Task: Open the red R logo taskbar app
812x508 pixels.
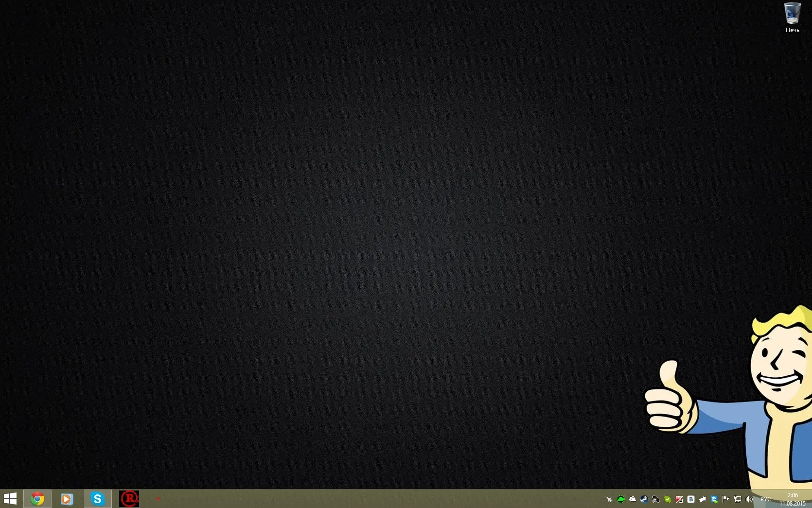Action: tap(129, 499)
